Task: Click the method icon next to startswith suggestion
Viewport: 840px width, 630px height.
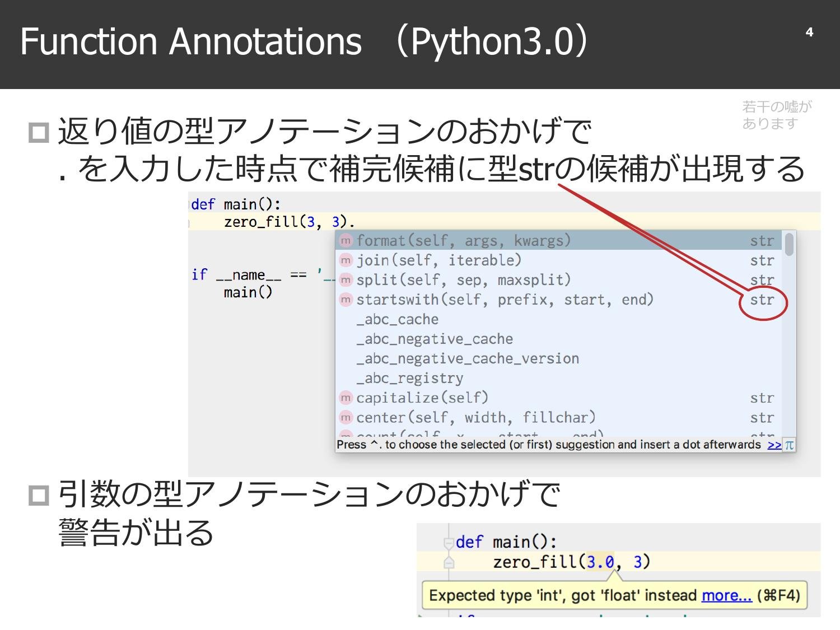Action: [x=346, y=300]
